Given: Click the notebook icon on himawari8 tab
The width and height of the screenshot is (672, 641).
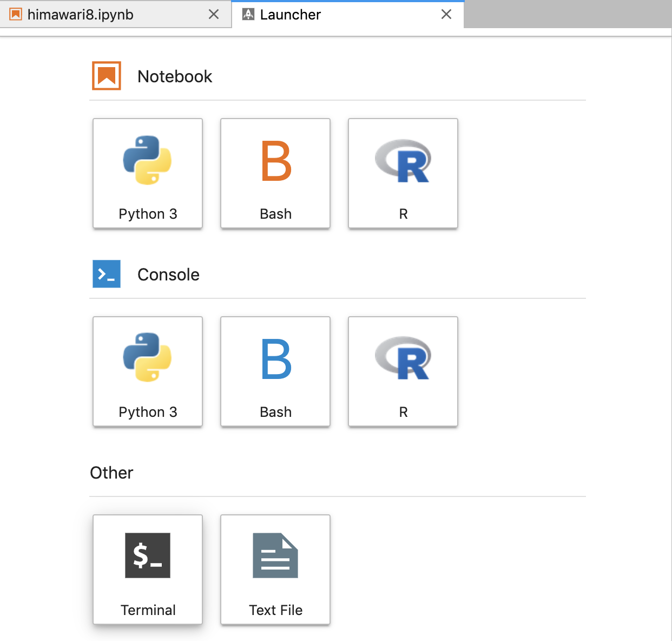Looking at the screenshot, I should tap(16, 15).
